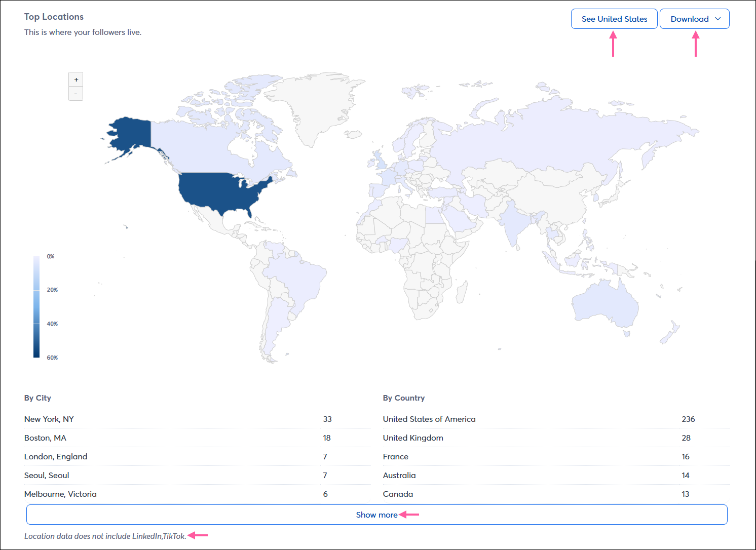This screenshot has height=550, width=756.
Task: Open the Download dropdown
Action: click(x=695, y=18)
